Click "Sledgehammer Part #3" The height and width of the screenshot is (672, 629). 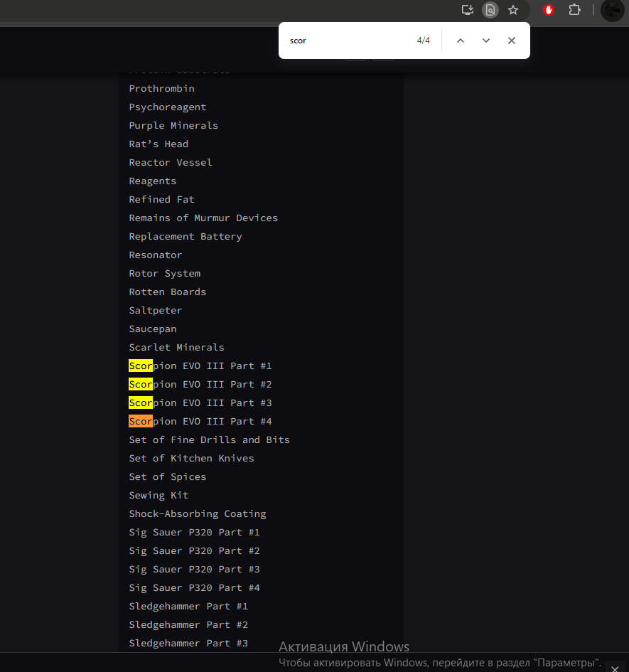click(188, 643)
